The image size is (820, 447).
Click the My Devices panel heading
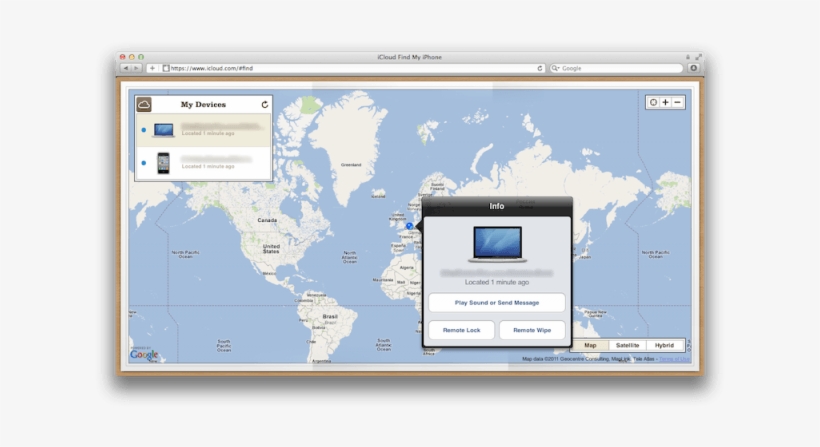[x=203, y=105]
